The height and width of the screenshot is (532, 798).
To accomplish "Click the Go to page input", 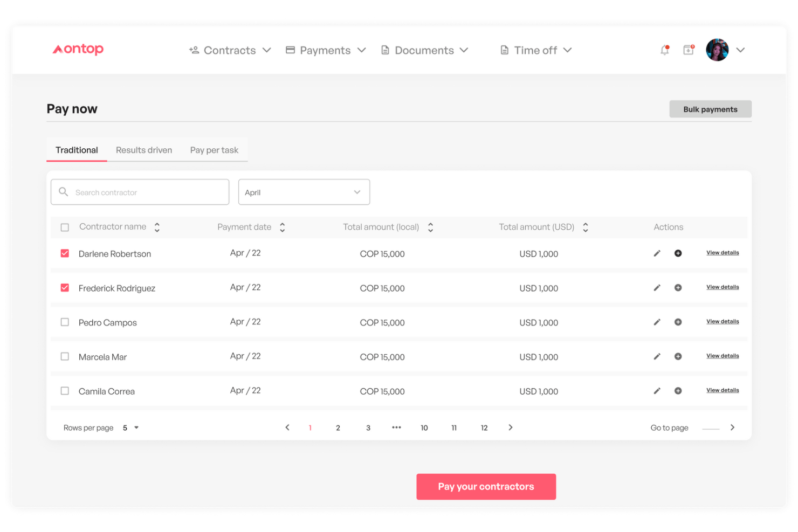I will pos(711,427).
